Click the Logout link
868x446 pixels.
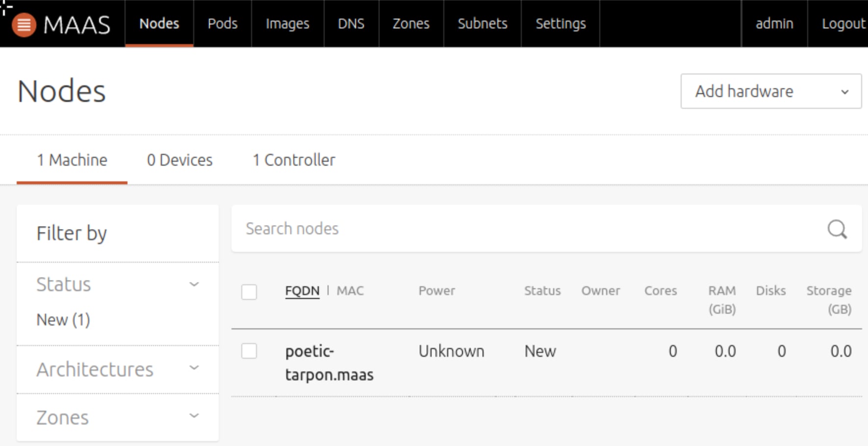843,24
